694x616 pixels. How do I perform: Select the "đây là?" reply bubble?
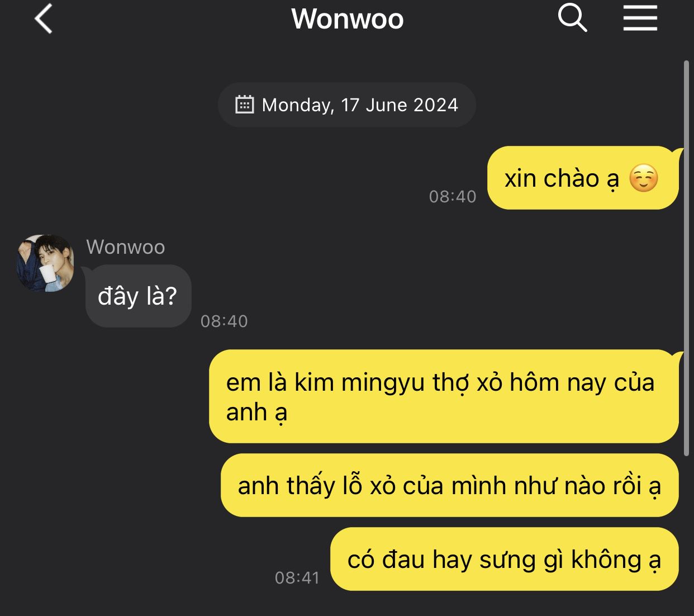tap(138, 296)
